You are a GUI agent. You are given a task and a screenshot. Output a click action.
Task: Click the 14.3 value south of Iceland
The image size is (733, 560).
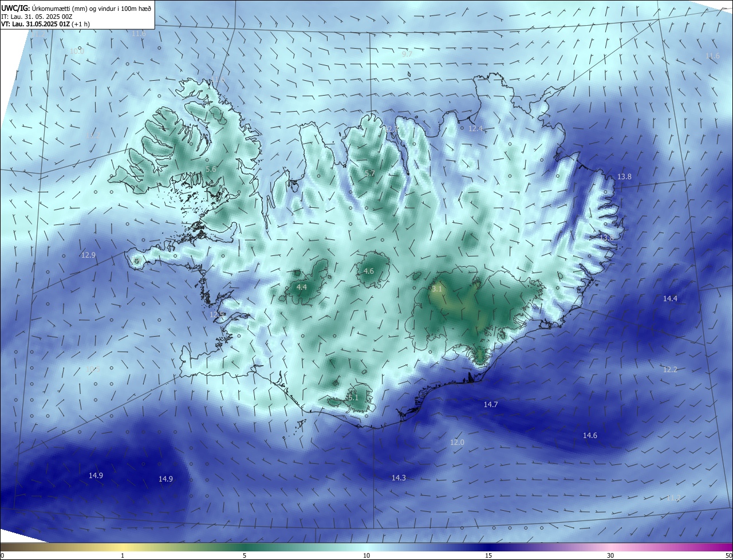(x=399, y=478)
